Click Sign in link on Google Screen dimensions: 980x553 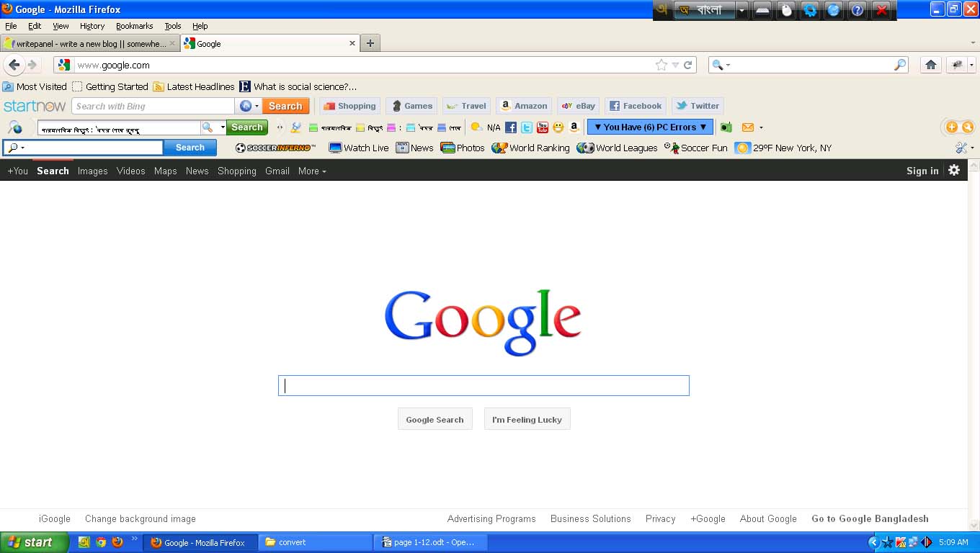coord(922,171)
